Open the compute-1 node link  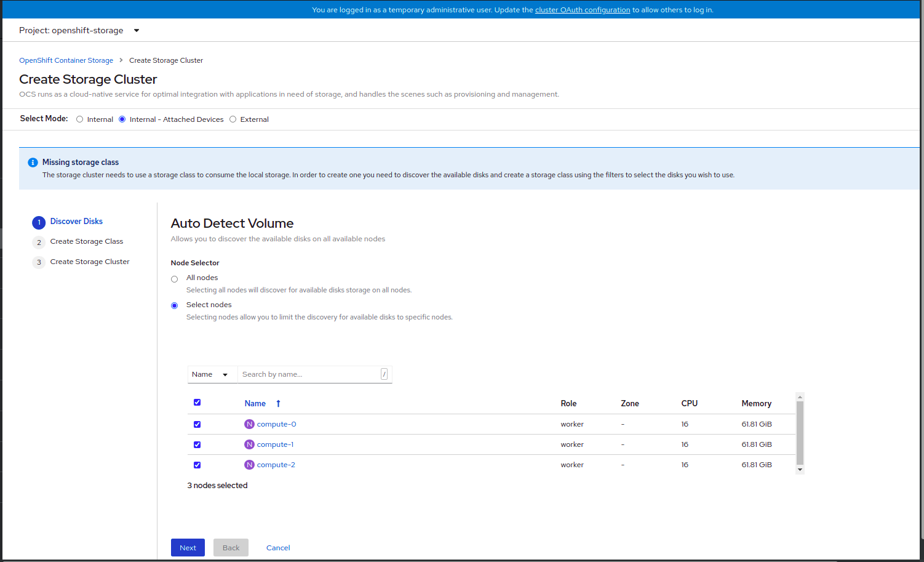coord(275,444)
